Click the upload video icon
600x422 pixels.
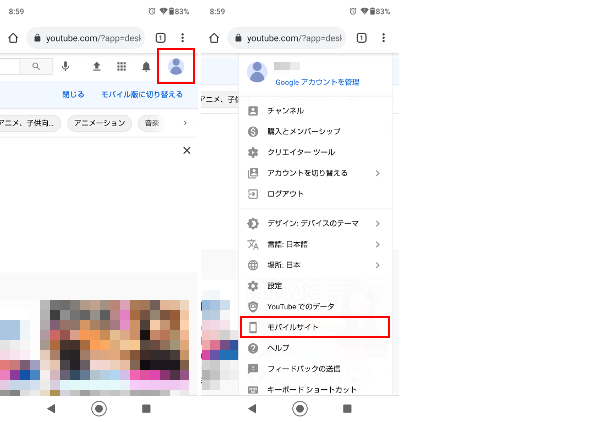tap(97, 67)
